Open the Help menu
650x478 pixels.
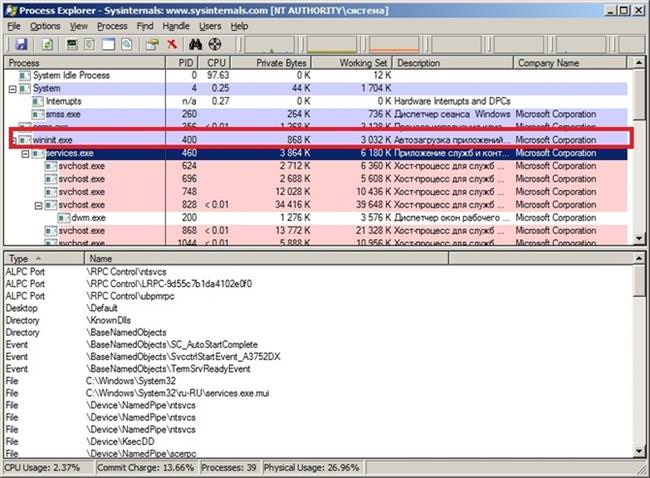click(x=239, y=26)
